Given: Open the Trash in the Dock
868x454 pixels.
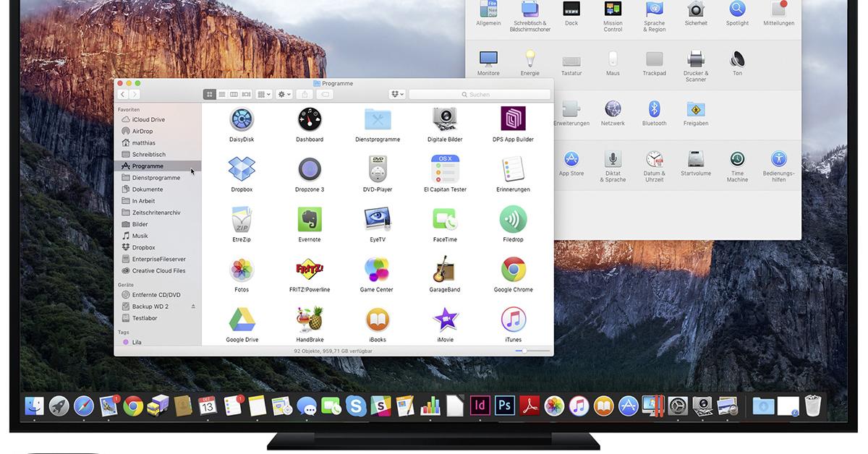Looking at the screenshot, I should click(813, 406).
